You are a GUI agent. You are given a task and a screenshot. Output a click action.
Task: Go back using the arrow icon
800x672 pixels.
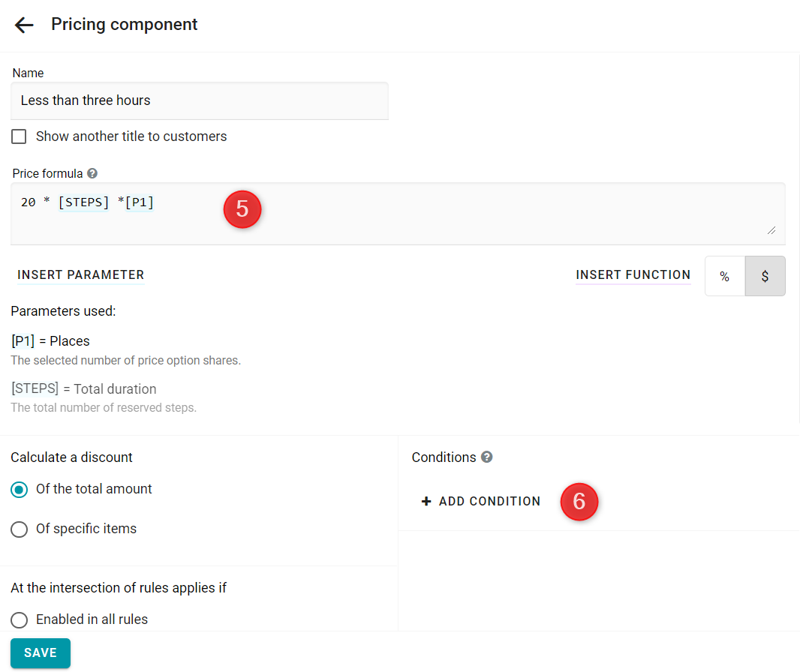pos(24,25)
